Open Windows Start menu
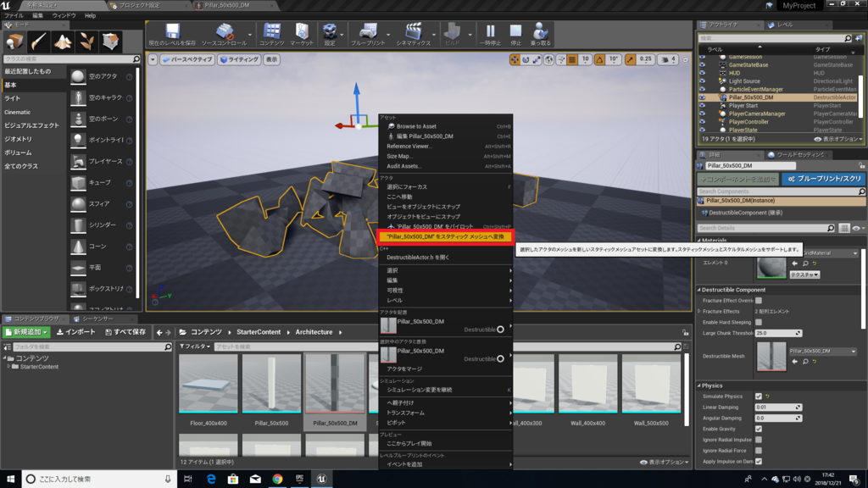Viewport: 868px width, 488px height. [10, 479]
